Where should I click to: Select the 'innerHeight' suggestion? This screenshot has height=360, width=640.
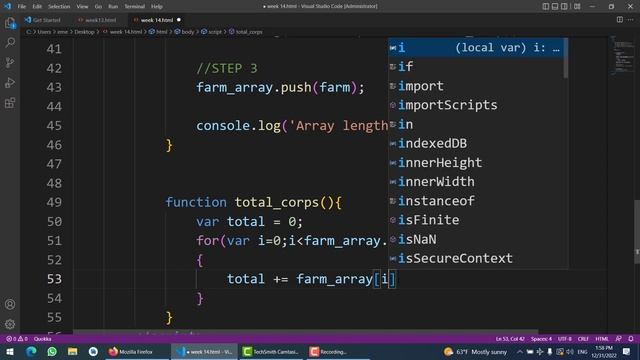pos(476,162)
